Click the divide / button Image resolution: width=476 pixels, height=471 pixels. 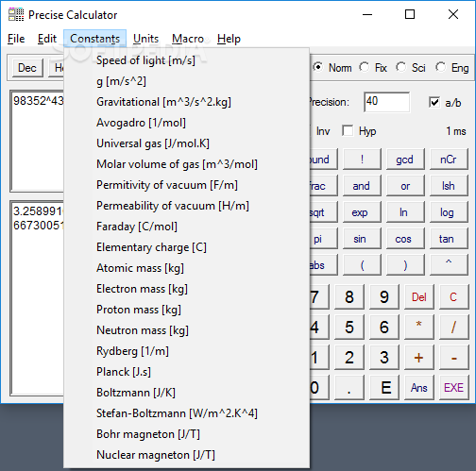[453, 327]
